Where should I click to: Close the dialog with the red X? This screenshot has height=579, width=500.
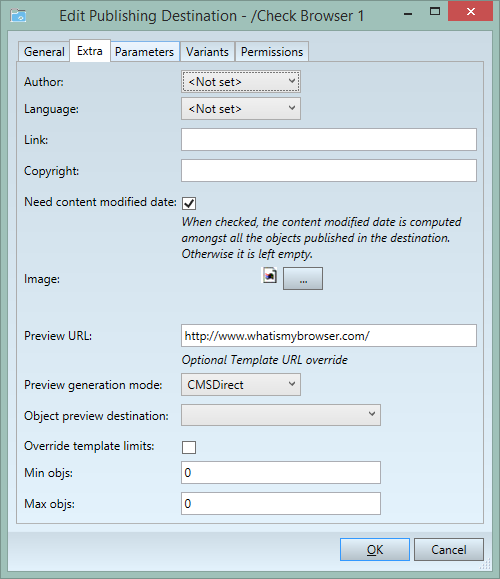pos(470,11)
